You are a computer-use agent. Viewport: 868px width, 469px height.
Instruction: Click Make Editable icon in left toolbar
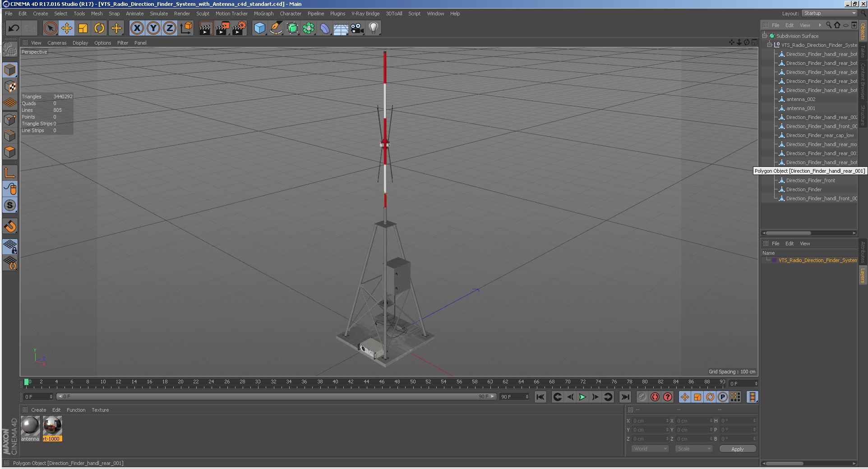point(10,50)
